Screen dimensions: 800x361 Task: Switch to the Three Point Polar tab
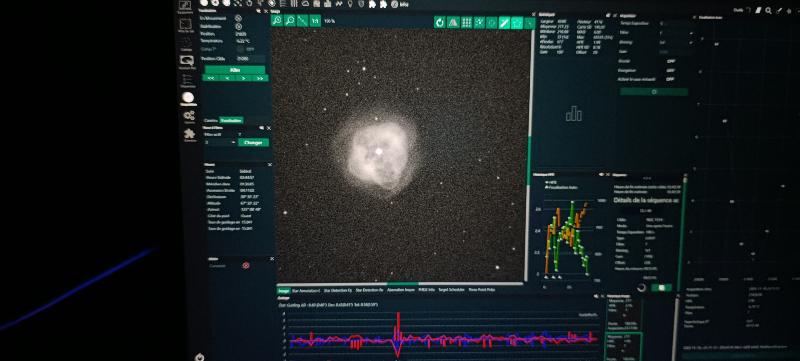(x=481, y=290)
